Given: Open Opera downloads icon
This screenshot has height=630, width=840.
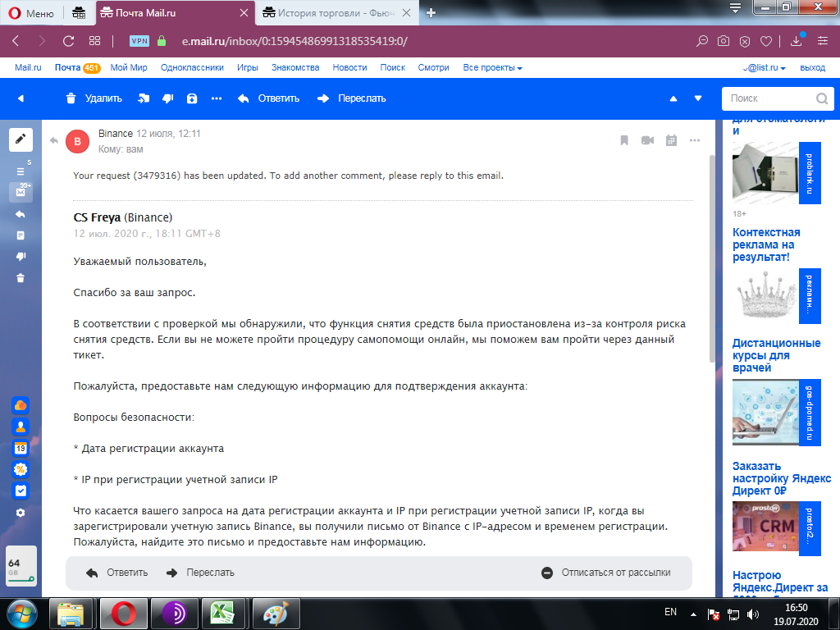Looking at the screenshot, I should [x=797, y=41].
